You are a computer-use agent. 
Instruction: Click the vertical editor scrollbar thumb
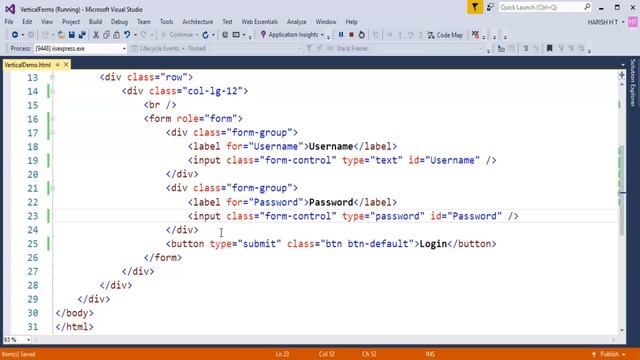coord(622,191)
